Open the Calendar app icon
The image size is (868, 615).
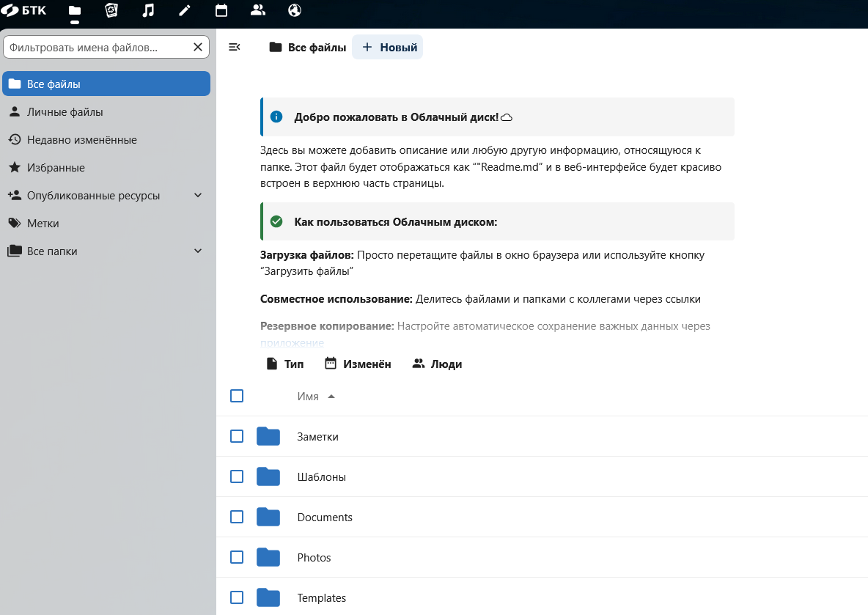221,10
